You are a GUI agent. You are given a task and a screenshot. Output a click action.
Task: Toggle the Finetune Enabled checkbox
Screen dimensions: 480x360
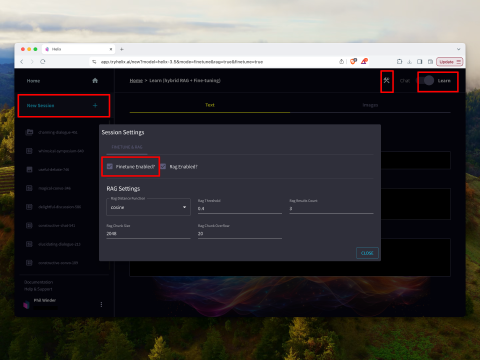pyautogui.click(x=110, y=166)
